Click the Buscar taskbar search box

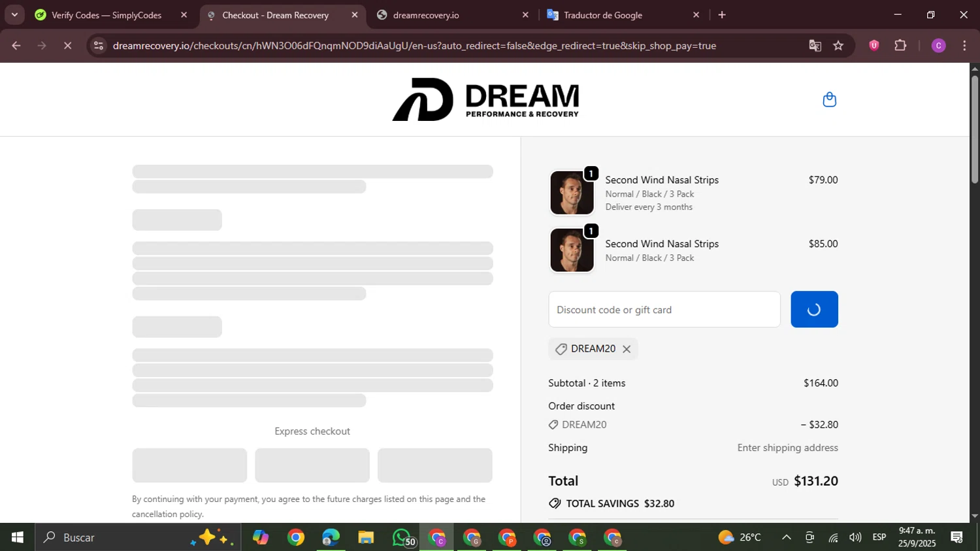(x=137, y=537)
